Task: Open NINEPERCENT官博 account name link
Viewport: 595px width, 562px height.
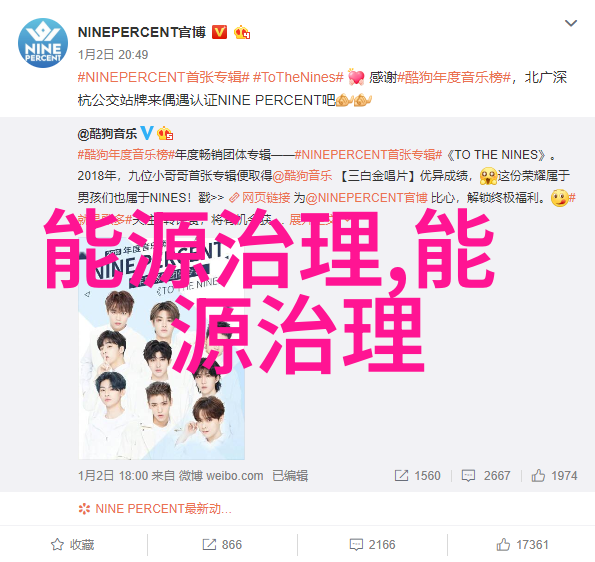Action: click(x=142, y=32)
